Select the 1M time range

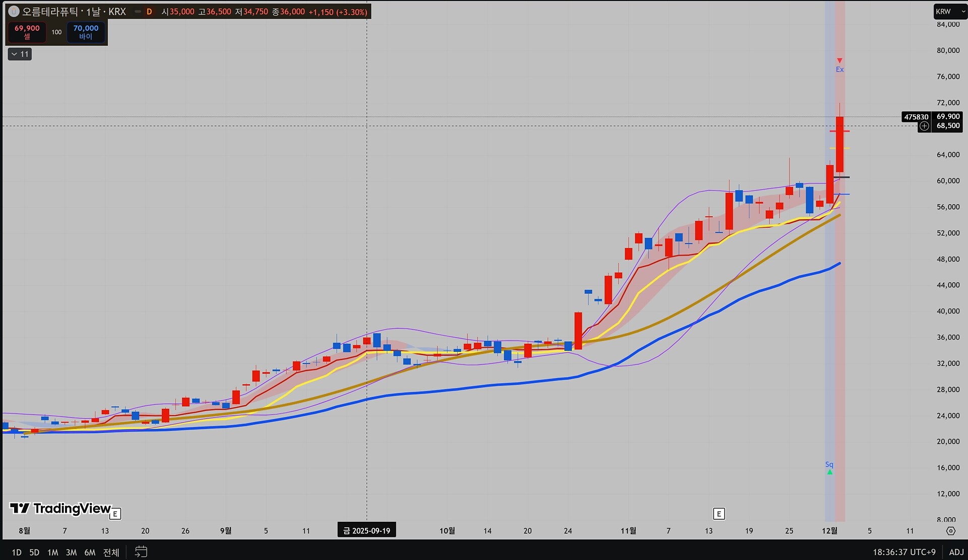(52, 552)
